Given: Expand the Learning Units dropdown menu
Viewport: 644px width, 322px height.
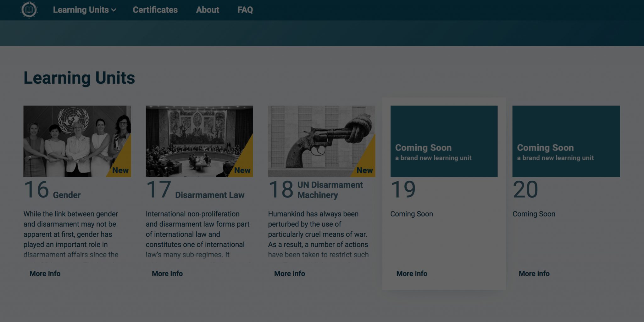Looking at the screenshot, I should pos(85,10).
